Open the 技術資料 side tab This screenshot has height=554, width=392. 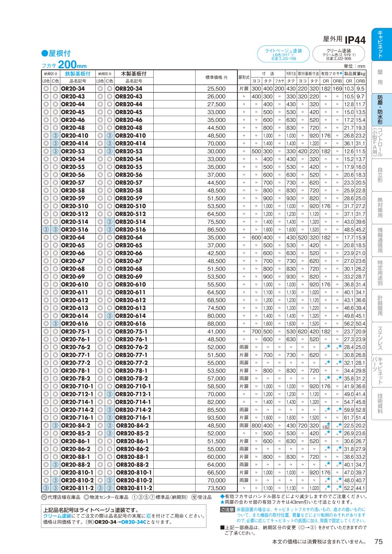coord(380,403)
